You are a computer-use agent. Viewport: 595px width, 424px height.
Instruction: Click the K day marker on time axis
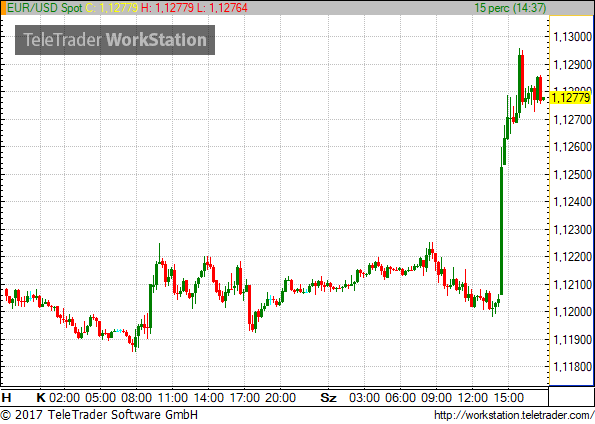[41, 398]
